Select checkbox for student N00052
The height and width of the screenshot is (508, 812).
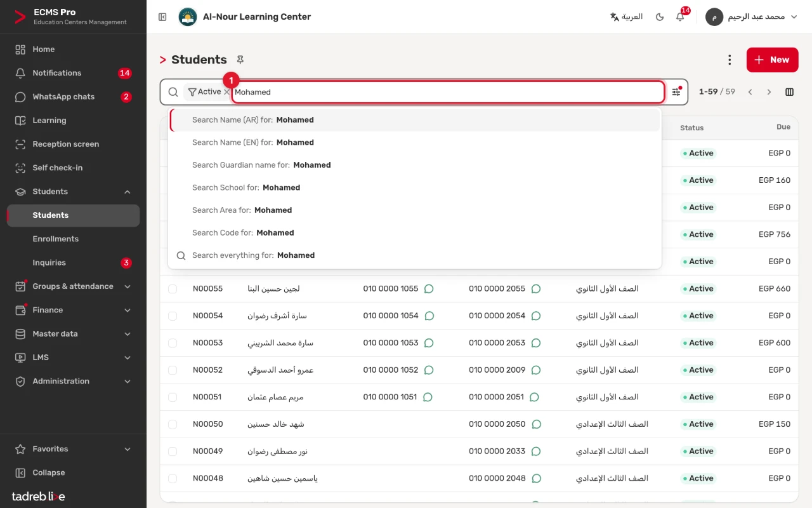[173, 370]
